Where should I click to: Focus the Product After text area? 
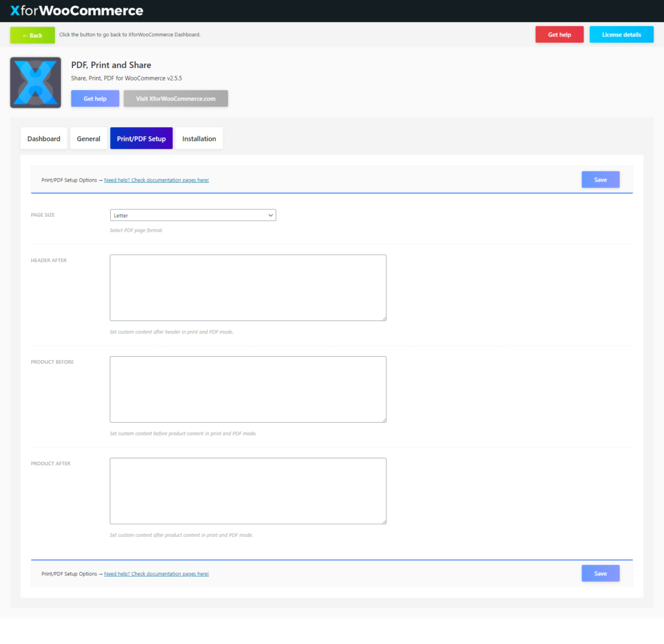click(248, 491)
